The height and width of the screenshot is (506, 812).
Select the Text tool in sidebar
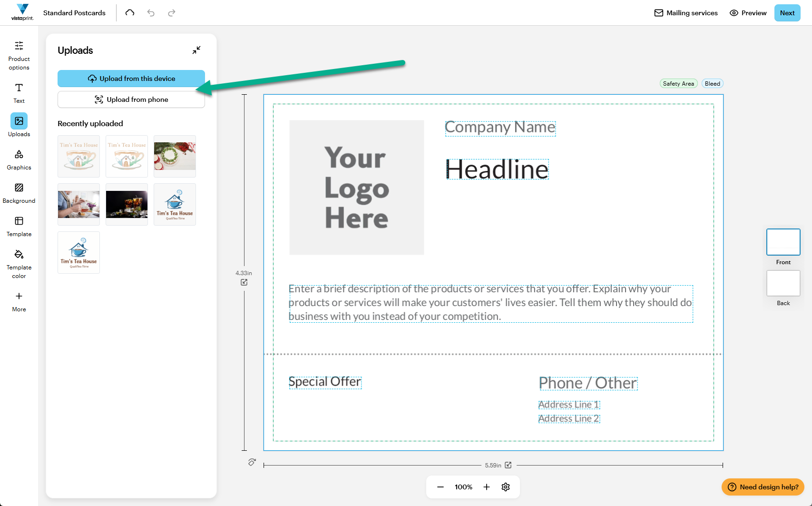19,93
